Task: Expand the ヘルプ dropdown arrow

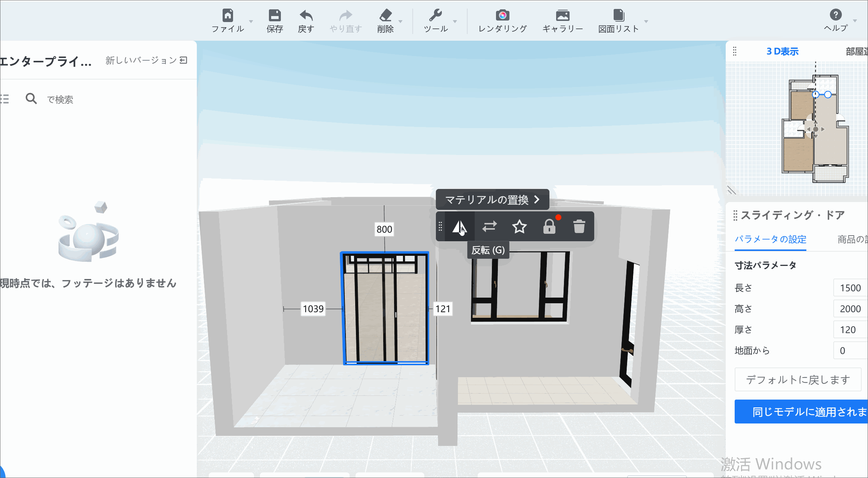Action: 855,21
